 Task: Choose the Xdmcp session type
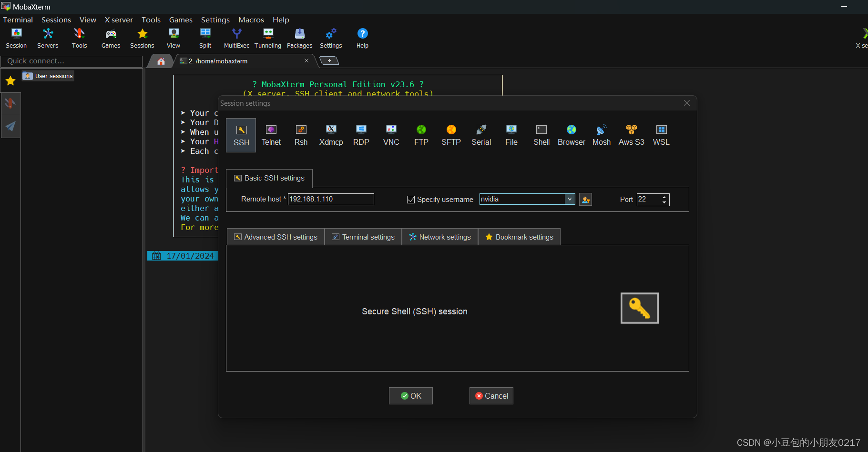(x=331, y=135)
